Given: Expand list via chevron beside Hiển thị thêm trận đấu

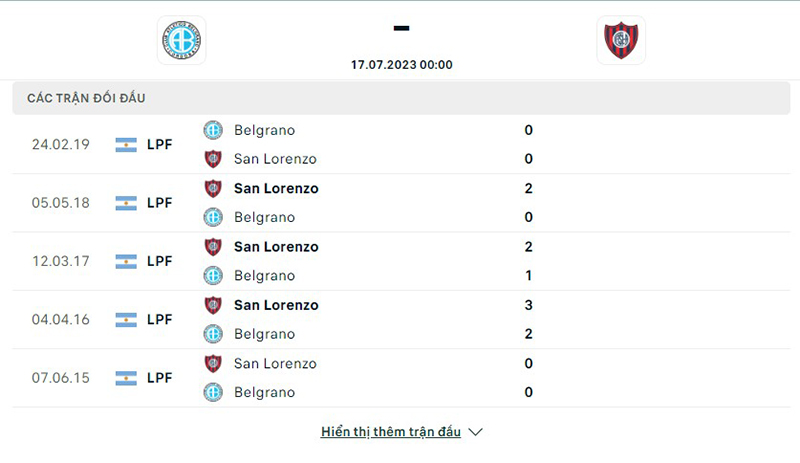Looking at the screenshot, I should click(476, 432).
